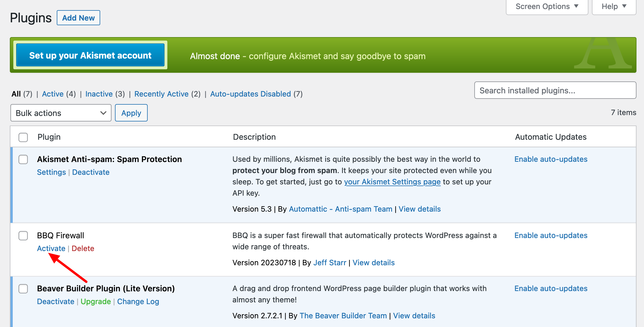Apply the selected bulk action
The width and height of the screenshot is (644, 327).
131,113
